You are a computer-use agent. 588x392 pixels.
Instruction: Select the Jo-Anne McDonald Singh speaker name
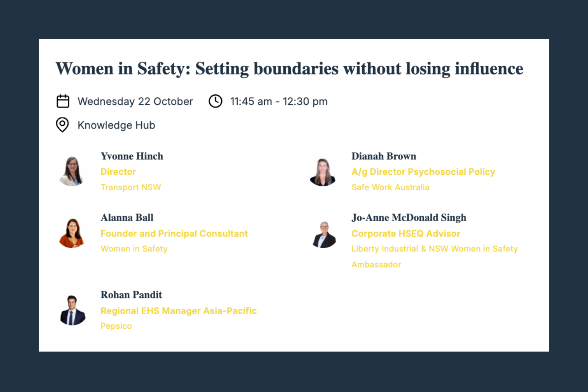coord(409,218)
